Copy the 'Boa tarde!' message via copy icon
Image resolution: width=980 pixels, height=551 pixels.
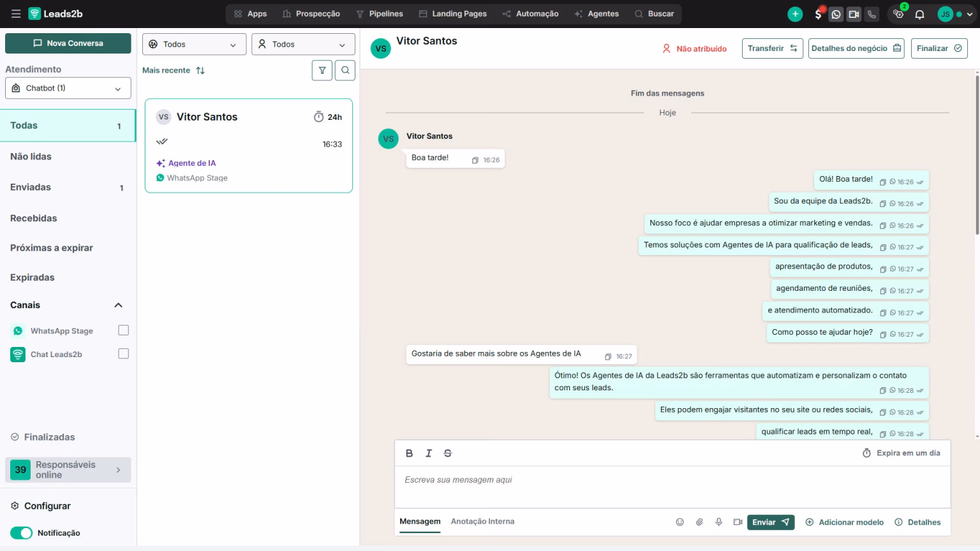475,160
